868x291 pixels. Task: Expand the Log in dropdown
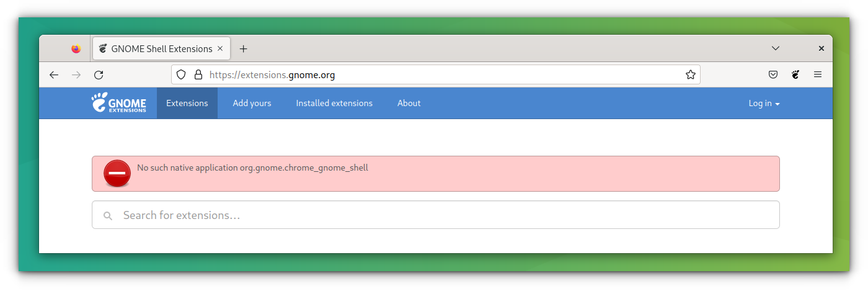[764, 104]
